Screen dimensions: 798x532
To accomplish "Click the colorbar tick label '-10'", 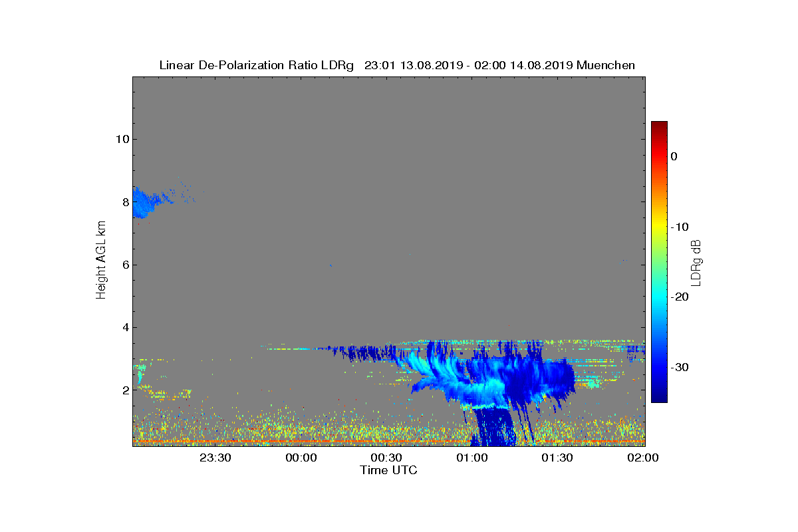I will [680, 227].
